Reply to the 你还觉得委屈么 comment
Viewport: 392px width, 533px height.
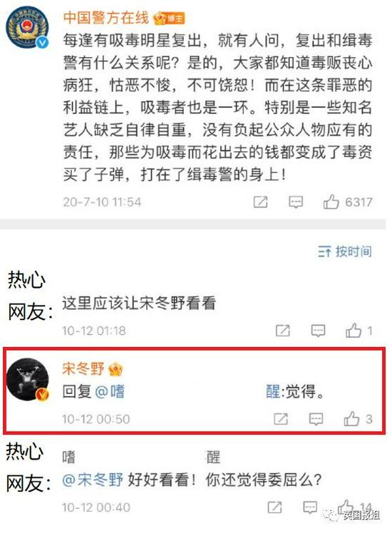click(x=310, y=507)
